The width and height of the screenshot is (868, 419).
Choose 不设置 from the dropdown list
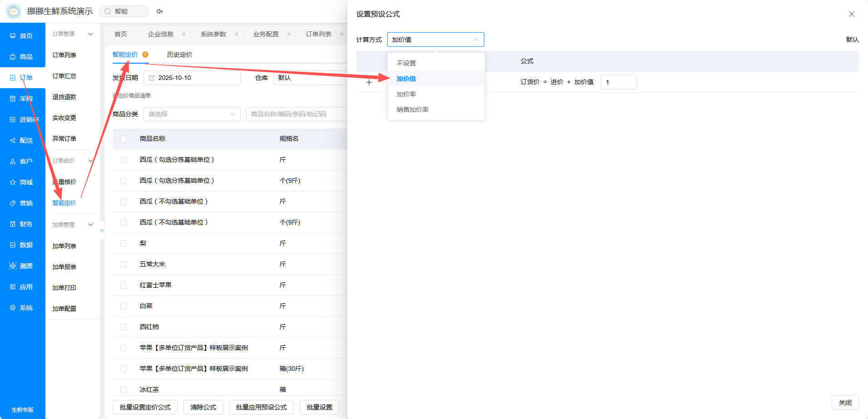(436, 63)
